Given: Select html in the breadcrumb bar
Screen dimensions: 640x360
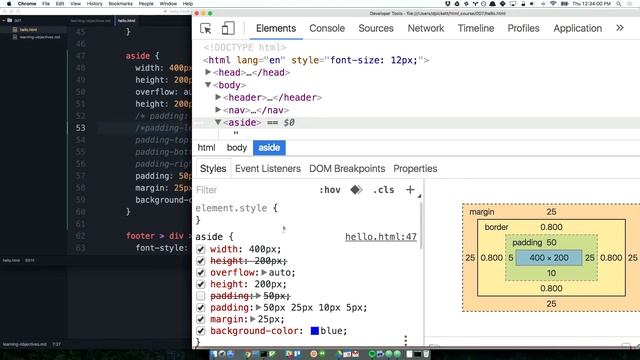Looking at the screenshot, I should [206, 148].
